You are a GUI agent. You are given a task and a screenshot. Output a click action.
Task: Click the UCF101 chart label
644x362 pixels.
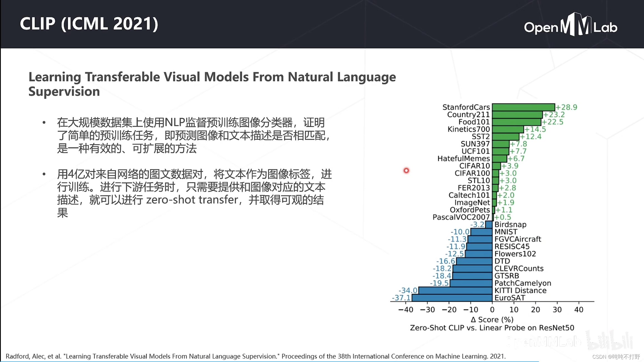coord(476,151)
